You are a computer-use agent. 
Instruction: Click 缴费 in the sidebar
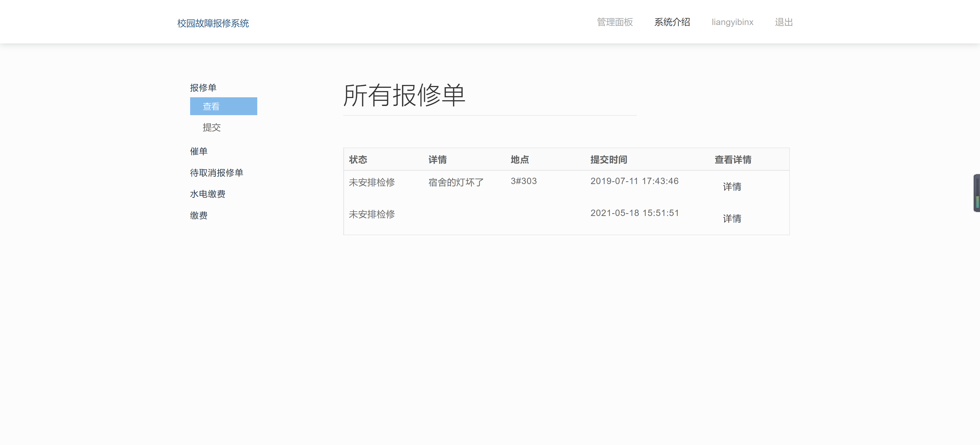pyautogui.click(x=199, y=215)
